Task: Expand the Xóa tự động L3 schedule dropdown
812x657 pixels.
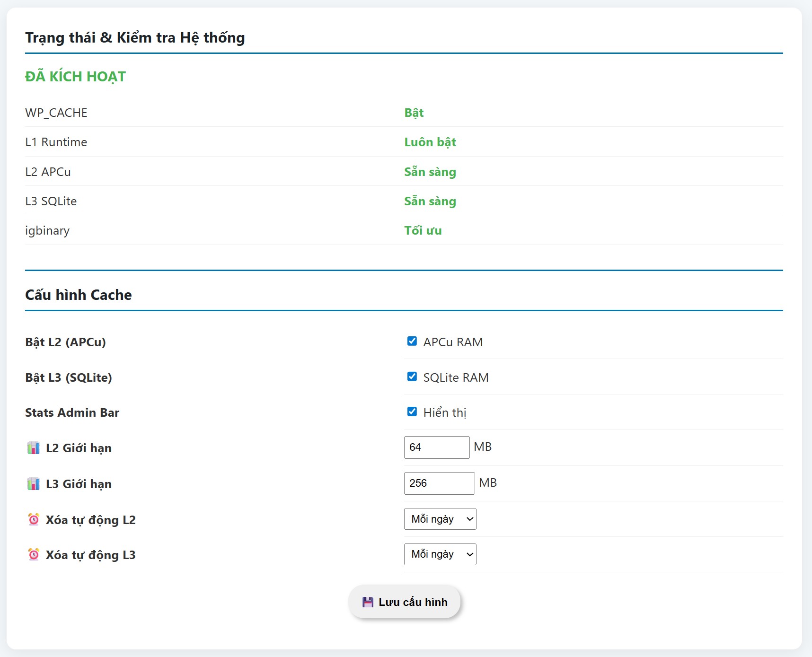Action: click(440, 554)
